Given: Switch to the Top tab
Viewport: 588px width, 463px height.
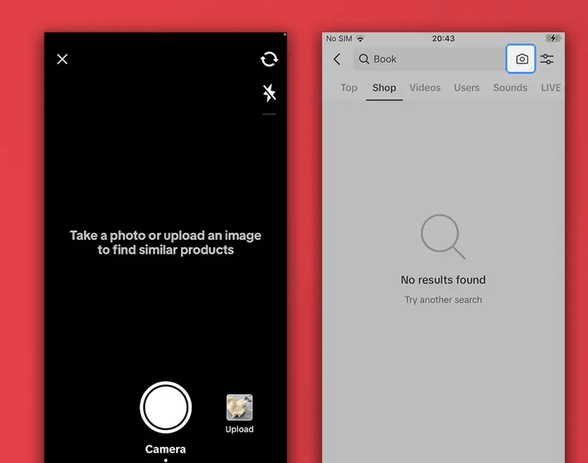Looking at the screenshot, I should 349,88.
